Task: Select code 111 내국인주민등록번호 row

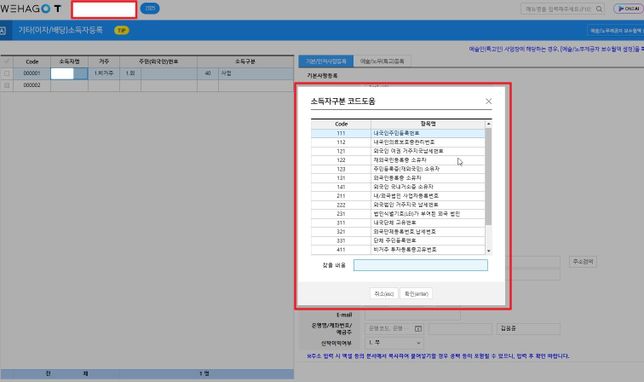Action: 398,133
